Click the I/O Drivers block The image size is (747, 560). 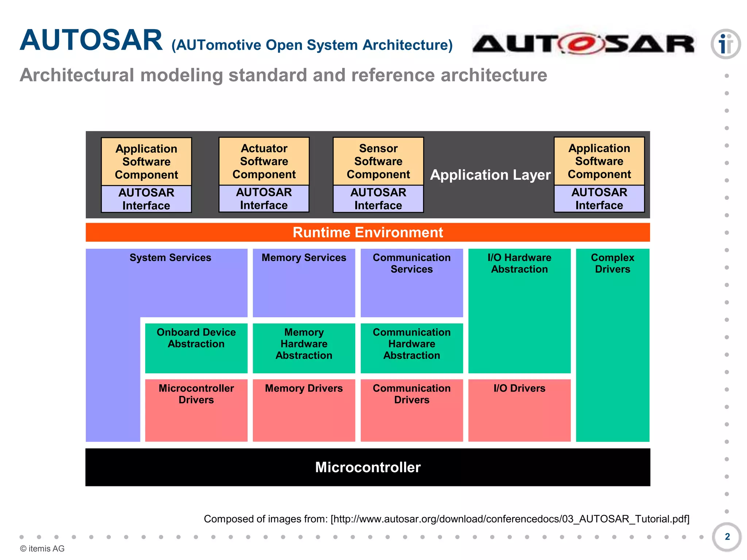pos(519,410)
